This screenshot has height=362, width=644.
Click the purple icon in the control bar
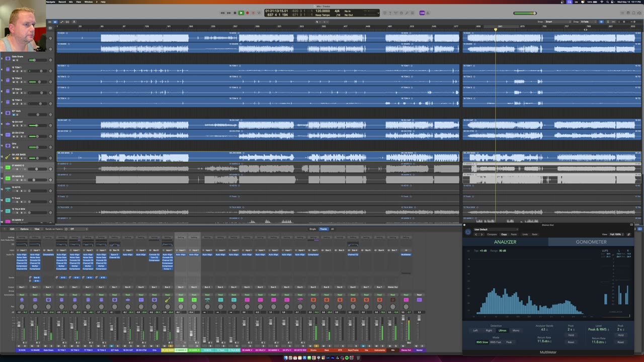tap(422, 13)
